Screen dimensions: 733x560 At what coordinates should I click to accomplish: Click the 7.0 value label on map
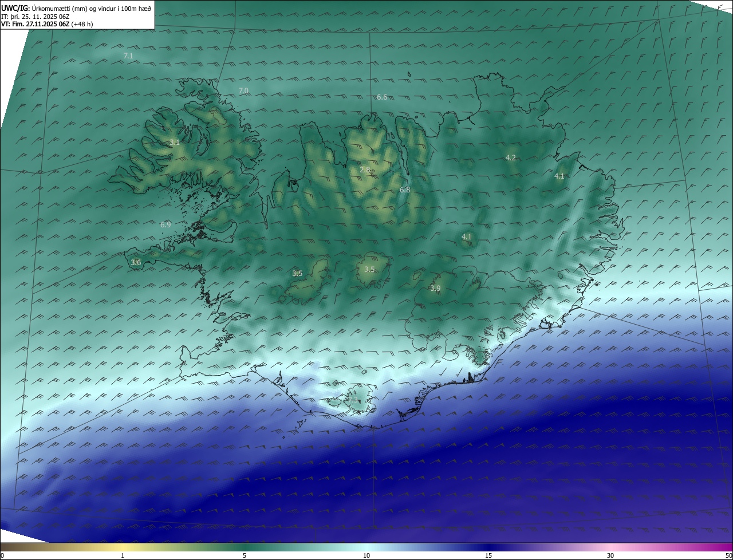coord(243,91)
